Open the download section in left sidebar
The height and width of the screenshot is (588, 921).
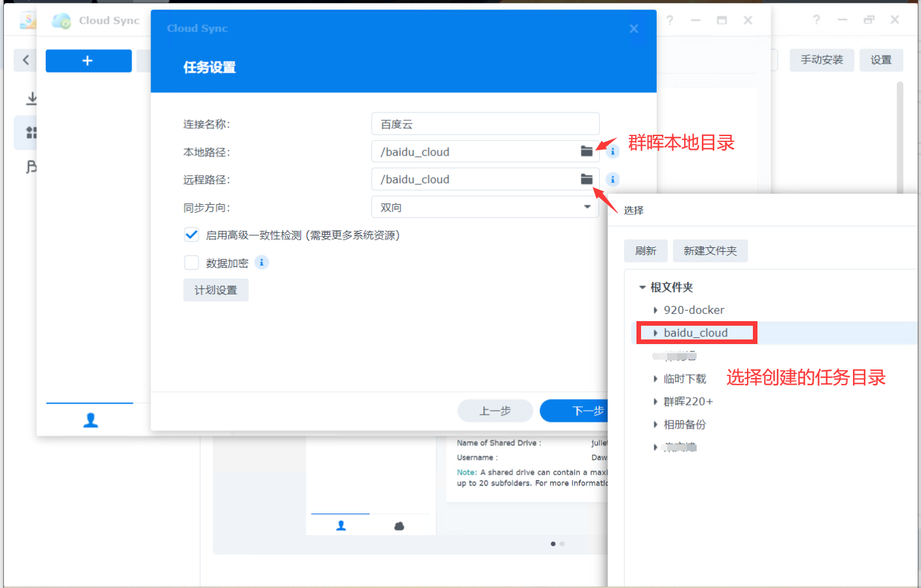[x=31, y=99]
